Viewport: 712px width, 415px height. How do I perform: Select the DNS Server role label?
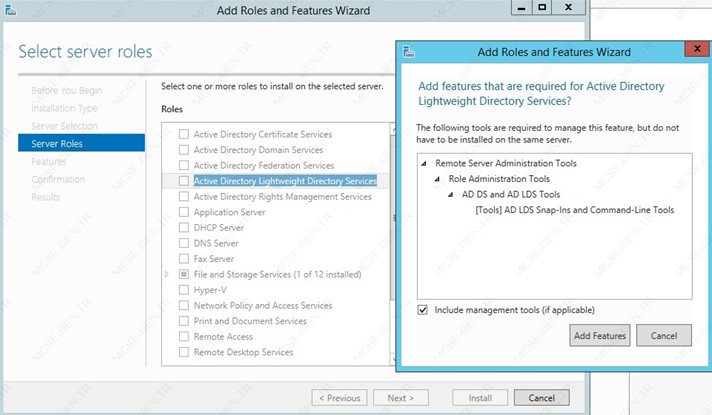coord(216,243)
